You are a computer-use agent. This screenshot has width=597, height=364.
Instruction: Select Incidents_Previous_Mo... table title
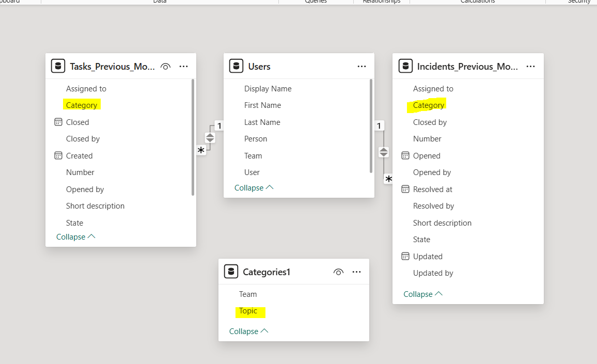pos(467,66)
